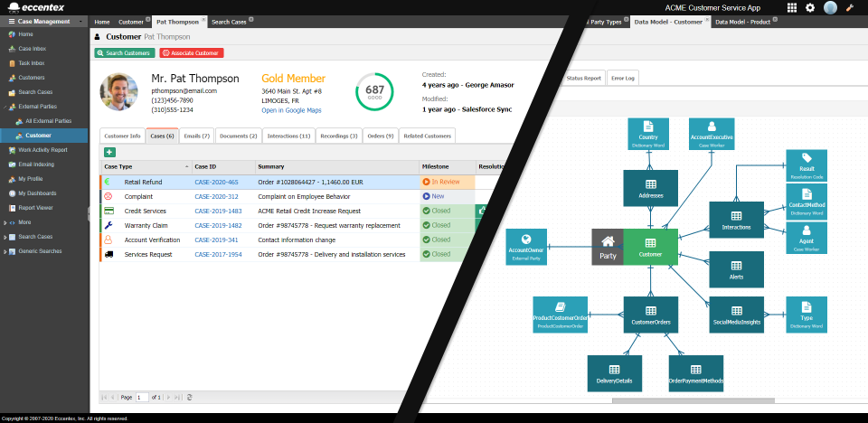Image resolution: width=868 pixels, height=423 pixels.
Task: Open All External Parties in sidebar
Action: point(48,121)
